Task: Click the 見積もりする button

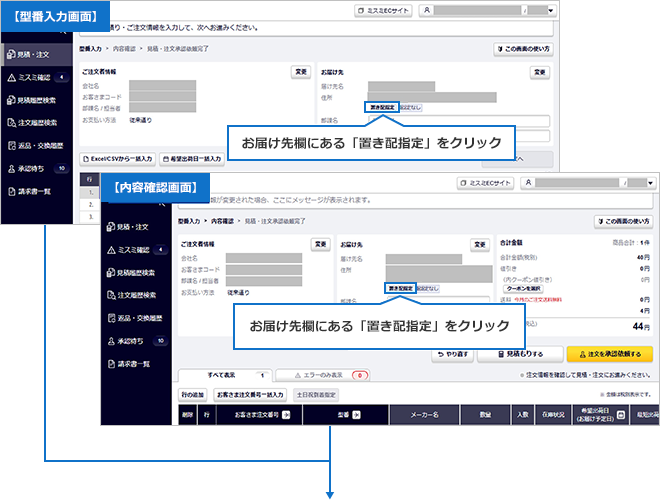Action: coord(520,354)
